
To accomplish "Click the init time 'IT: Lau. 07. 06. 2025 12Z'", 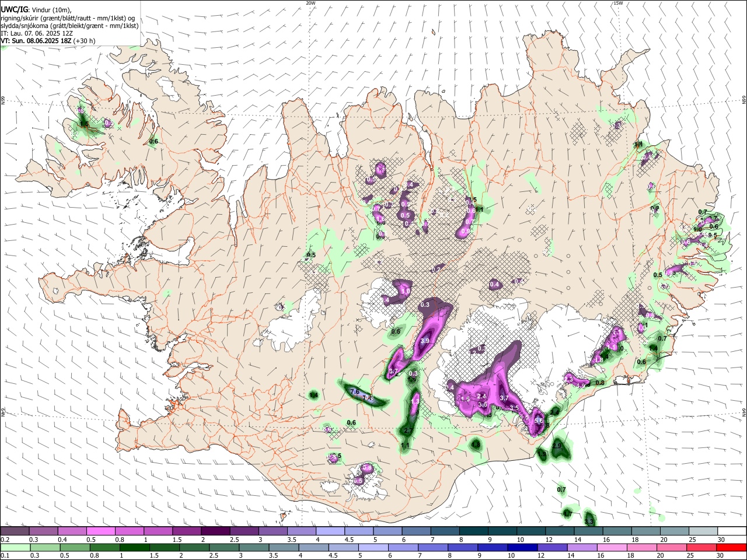I will [x=37, y=33].
